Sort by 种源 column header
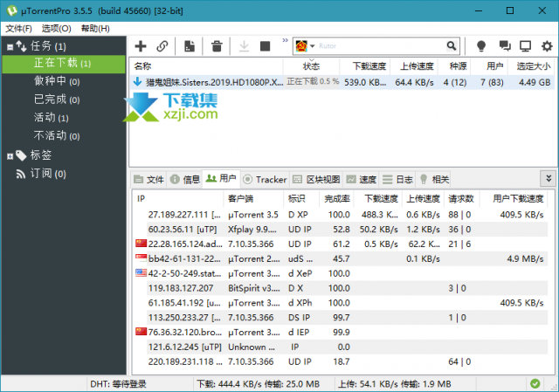The height and width of the screenshot is (392, 559). 454,66
